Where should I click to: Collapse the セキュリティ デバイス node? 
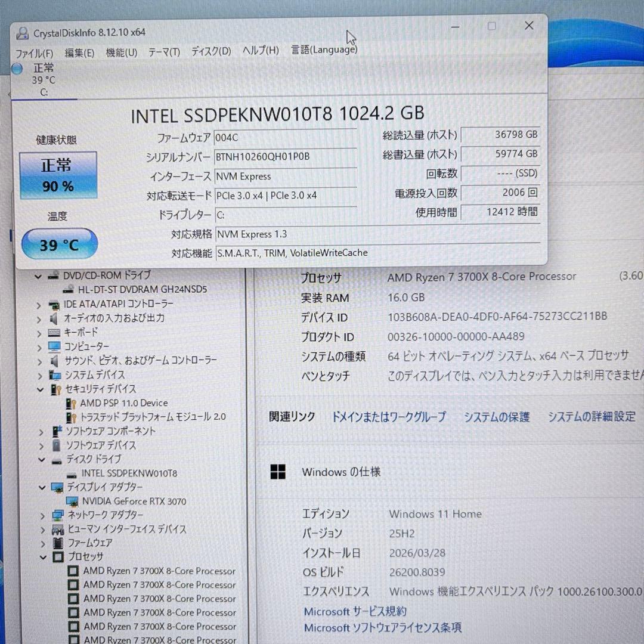[41, 389]
